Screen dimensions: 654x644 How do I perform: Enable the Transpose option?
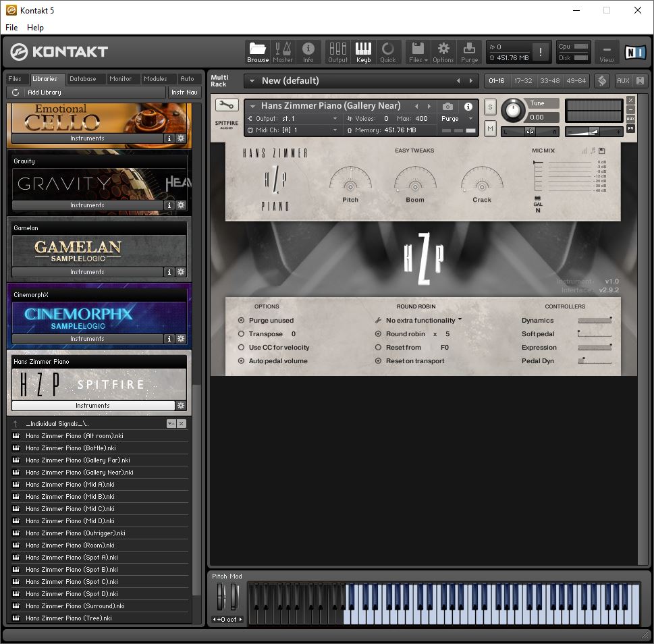[x=241, y=333]
